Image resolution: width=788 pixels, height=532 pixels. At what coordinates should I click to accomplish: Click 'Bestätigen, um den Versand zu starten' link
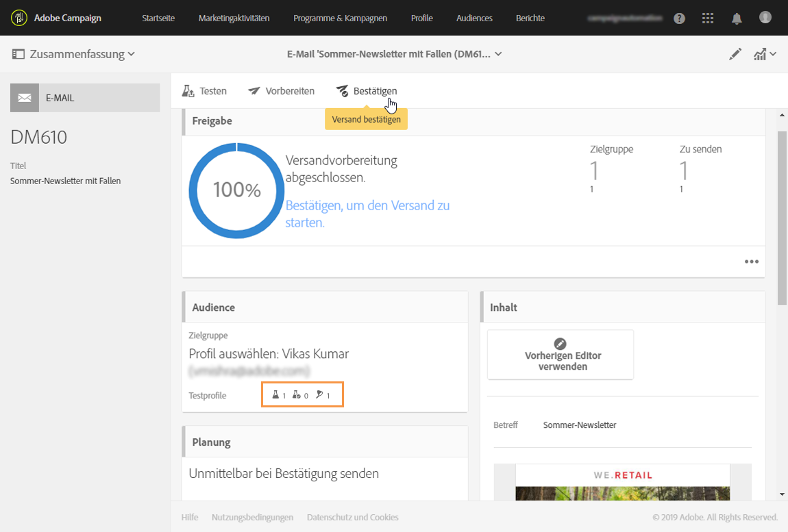click(x=367, y=214)
